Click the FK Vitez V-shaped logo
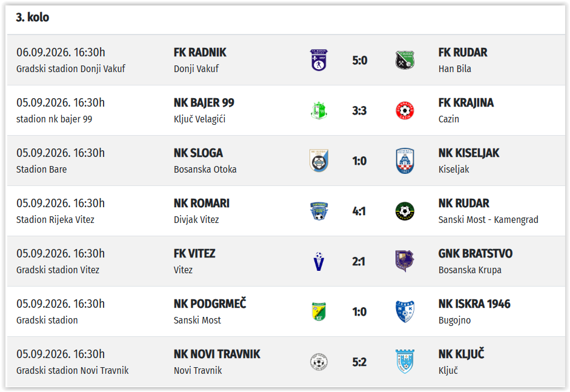Screen dimensions: 570x392 [x=319, y=262]
